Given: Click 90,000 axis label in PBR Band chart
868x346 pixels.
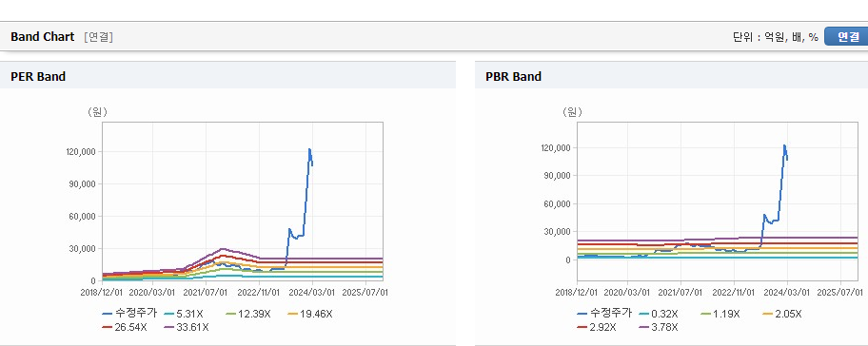Looking at the screenshot, I should (x=559, y=176).
